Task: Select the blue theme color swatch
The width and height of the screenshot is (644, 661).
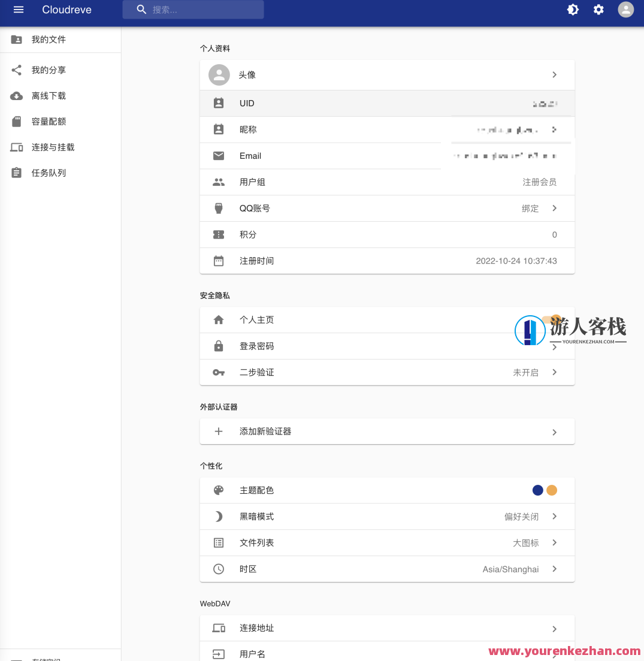Action: [x=537, y=490]
